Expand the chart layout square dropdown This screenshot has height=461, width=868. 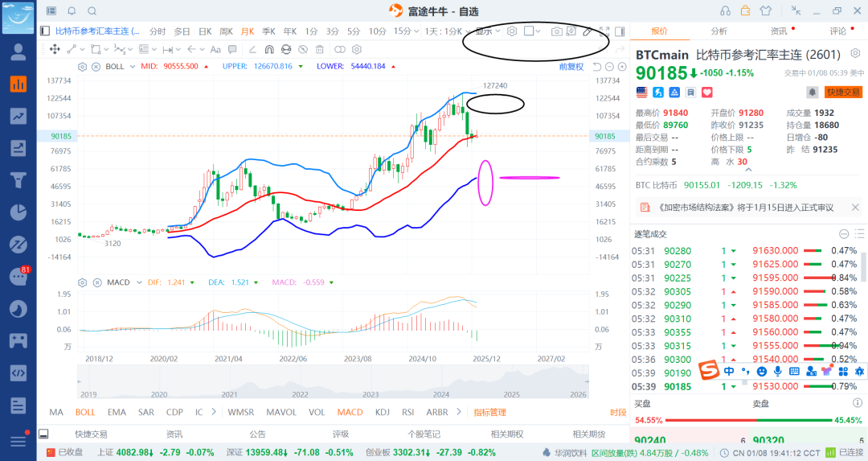tap(538, 31)
